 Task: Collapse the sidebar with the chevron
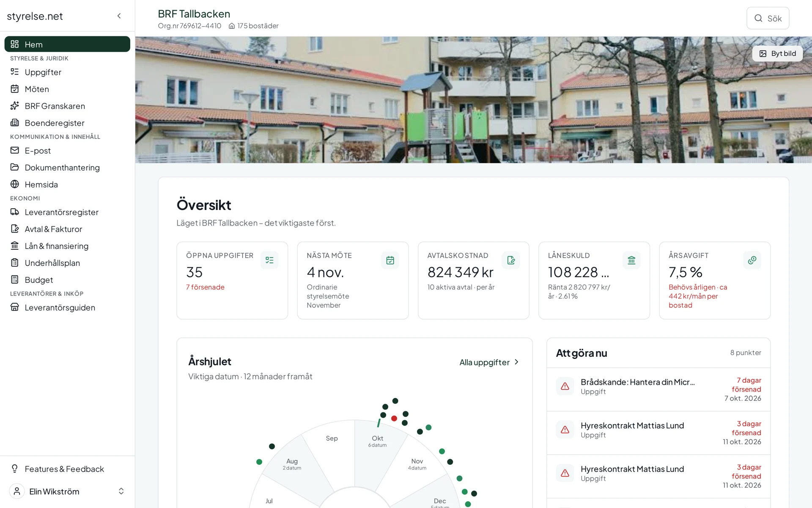[x=119, y=16]
